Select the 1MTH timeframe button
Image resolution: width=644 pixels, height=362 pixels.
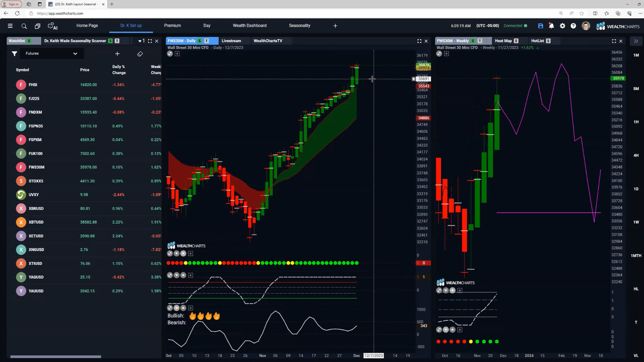tap(636, 256)
